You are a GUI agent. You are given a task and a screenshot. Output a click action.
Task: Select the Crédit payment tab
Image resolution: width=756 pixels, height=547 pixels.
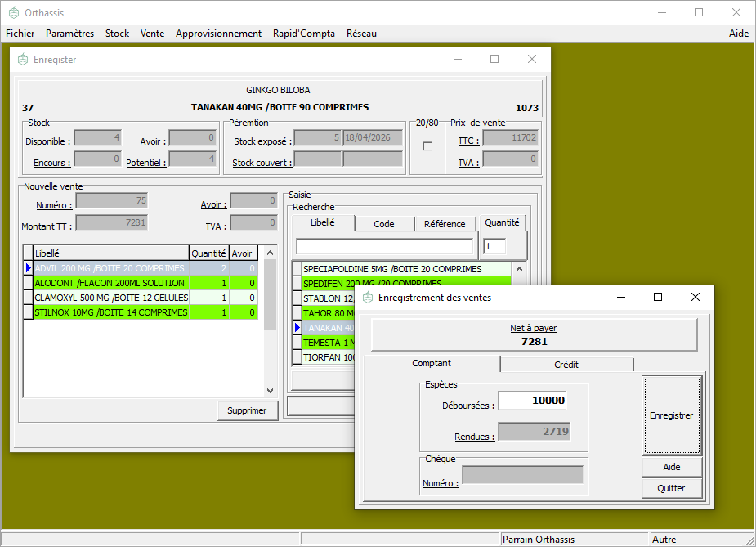[566, 365]
